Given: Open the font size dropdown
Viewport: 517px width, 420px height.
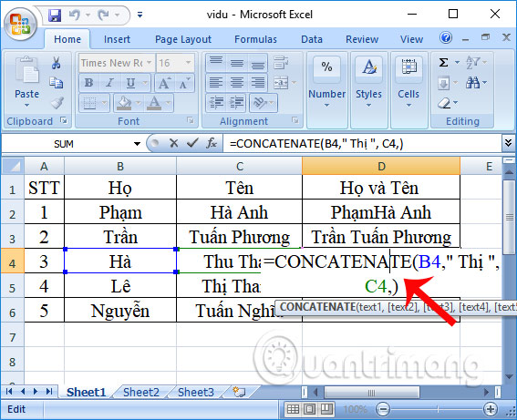Looking at the screenshot, I should pyautogui.click(x=188, y=63).
